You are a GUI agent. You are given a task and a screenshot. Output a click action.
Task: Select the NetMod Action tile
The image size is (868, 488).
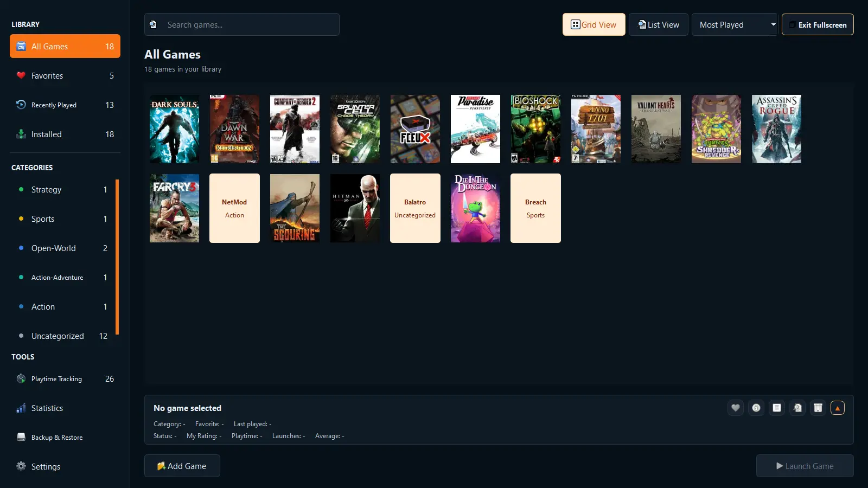234,208
